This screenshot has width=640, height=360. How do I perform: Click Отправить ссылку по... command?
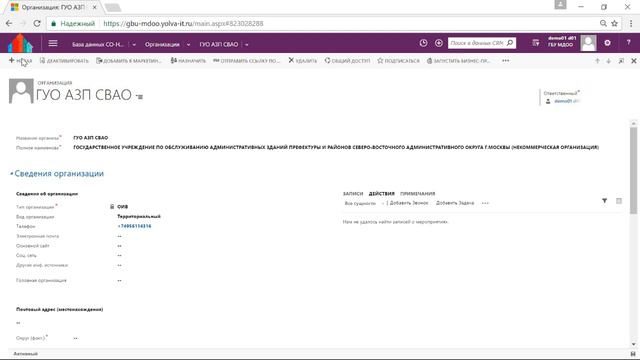click(247, 61)
